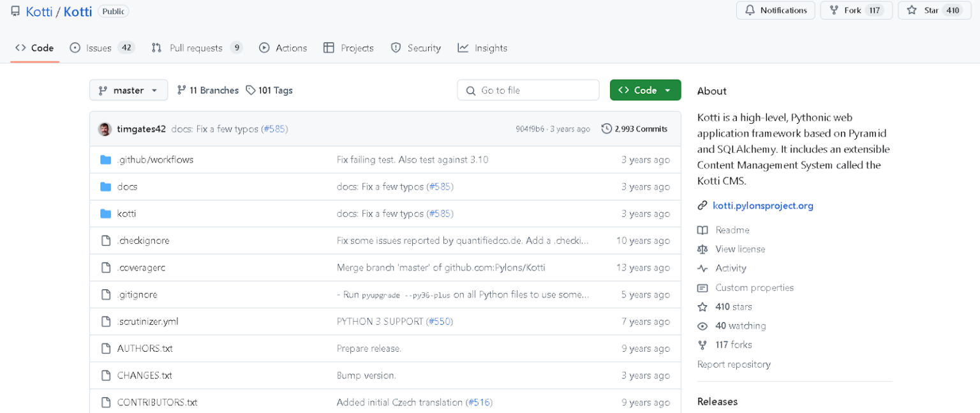980x413 pixels.
Task: Click the AUTHORS.txt file icon
Action: click(x=106, y=348)
